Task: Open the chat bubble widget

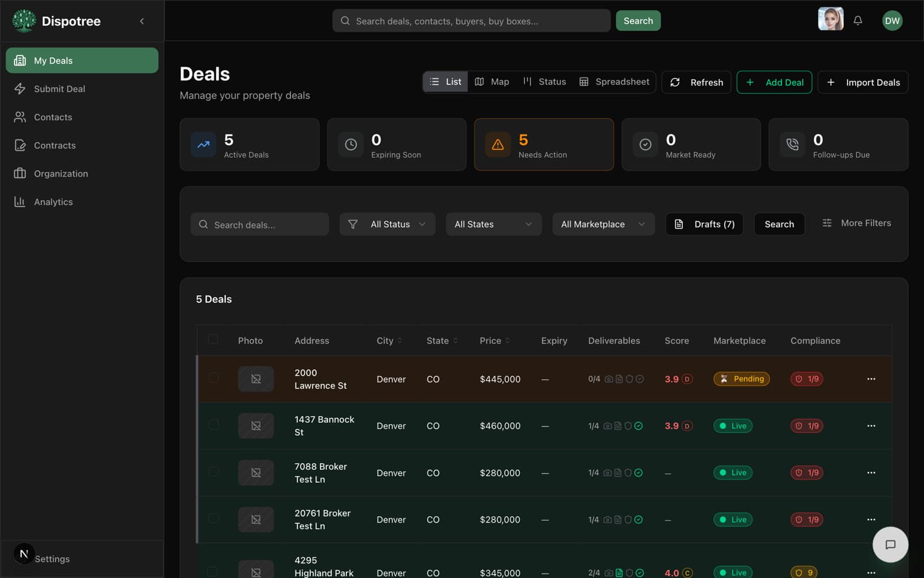Action: [890, 544]
